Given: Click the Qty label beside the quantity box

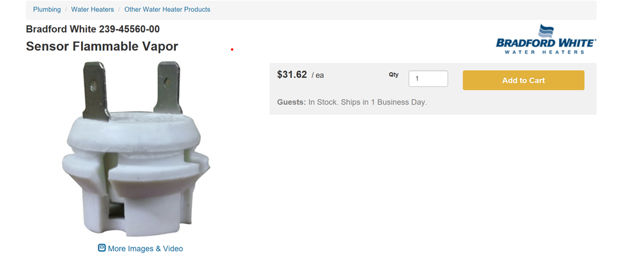Looking at the screenshot, I should click(x=393, y=75).
